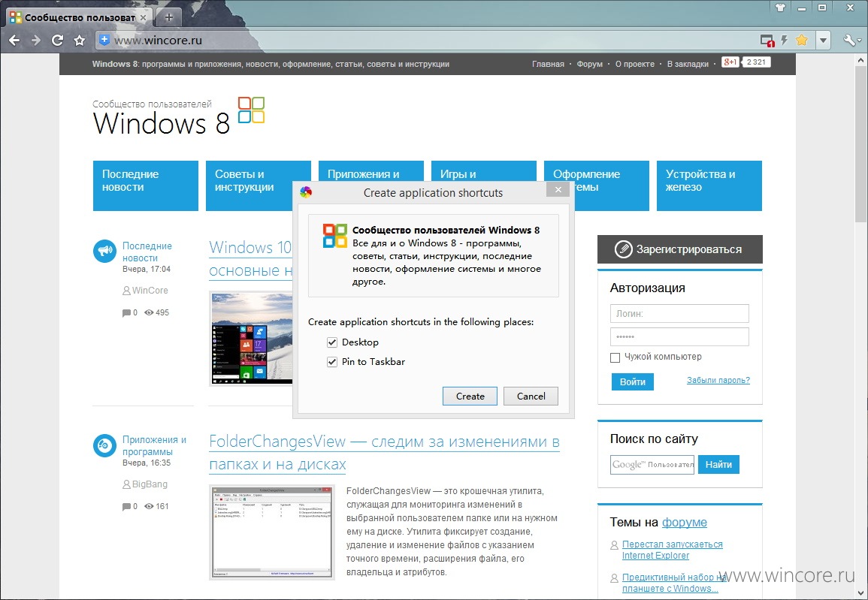Click the vertical scrollbar thumb of the page

tap(860, 143)
